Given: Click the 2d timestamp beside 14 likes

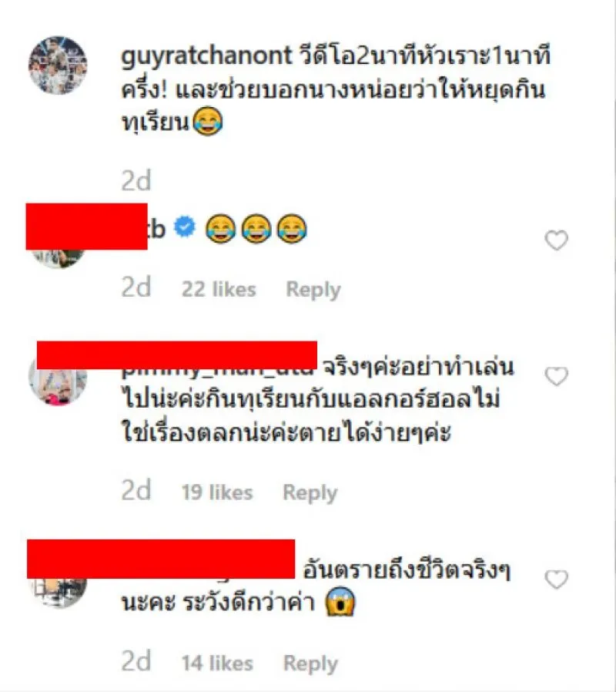Looking at the screenshot, I should (x=136, y=660).
